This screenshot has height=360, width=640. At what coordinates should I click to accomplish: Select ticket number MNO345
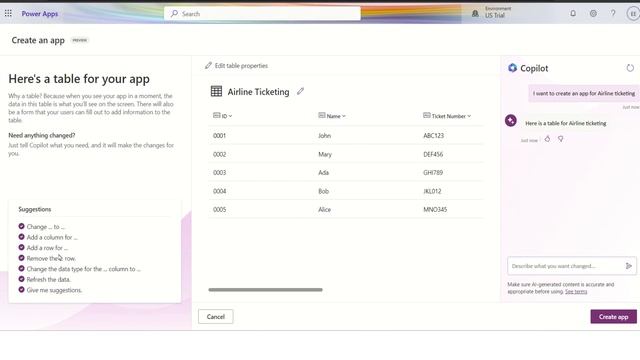[435, 209]
